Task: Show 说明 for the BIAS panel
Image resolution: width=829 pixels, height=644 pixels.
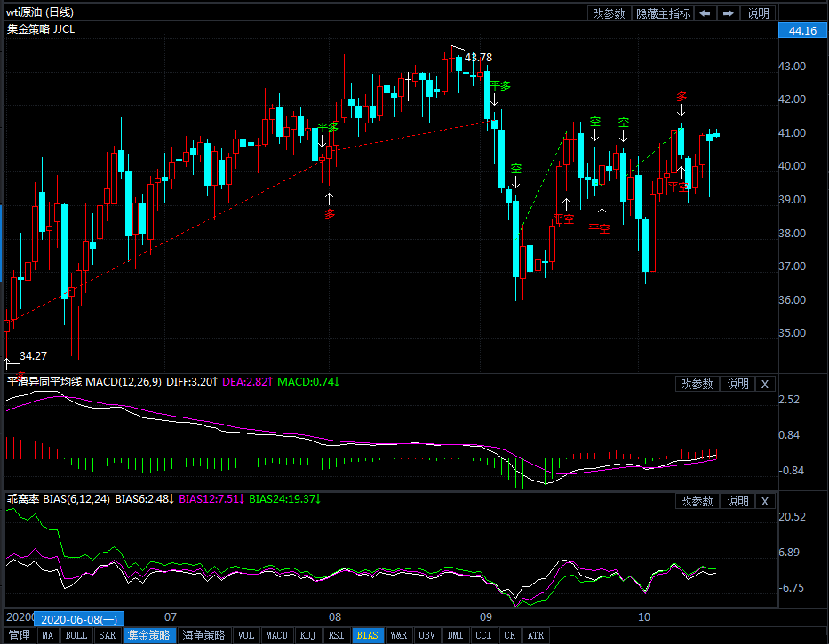Action: (x=737, y=501)
